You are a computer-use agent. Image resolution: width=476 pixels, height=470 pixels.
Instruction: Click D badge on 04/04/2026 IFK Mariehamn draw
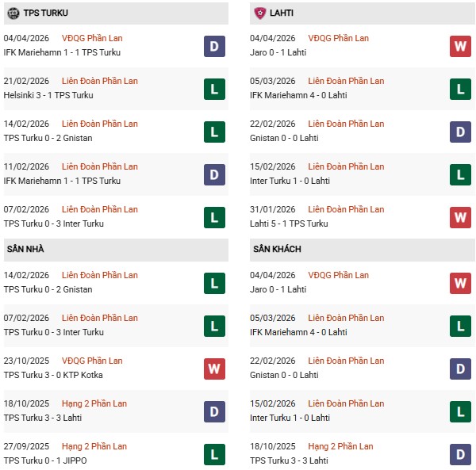click(214, 46)
